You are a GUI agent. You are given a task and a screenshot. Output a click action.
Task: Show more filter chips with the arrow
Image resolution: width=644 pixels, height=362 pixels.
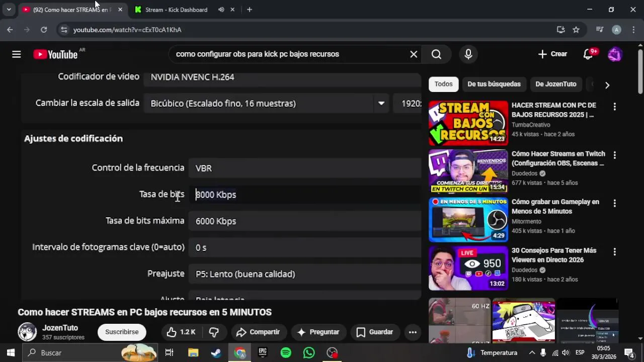pyautogui.click(x=607, y=85)
